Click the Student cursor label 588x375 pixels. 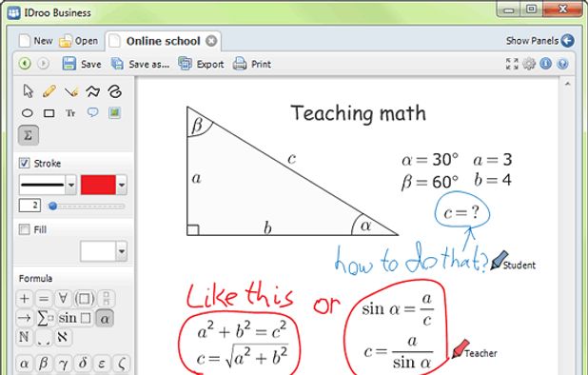point(519,266)
